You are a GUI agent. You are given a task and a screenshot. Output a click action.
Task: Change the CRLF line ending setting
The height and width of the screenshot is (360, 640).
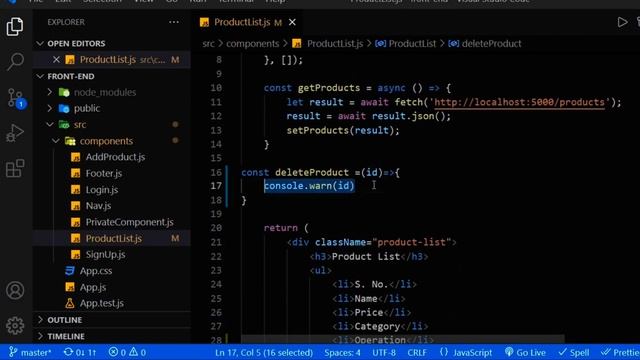(x=417, y=352)
